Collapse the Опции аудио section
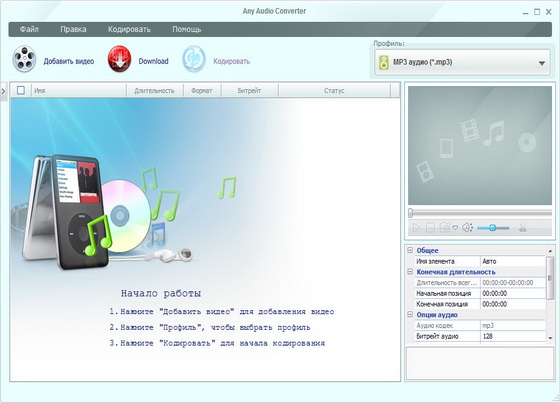The width and height of the screenshot is (560, 403). tap(410, 315)
